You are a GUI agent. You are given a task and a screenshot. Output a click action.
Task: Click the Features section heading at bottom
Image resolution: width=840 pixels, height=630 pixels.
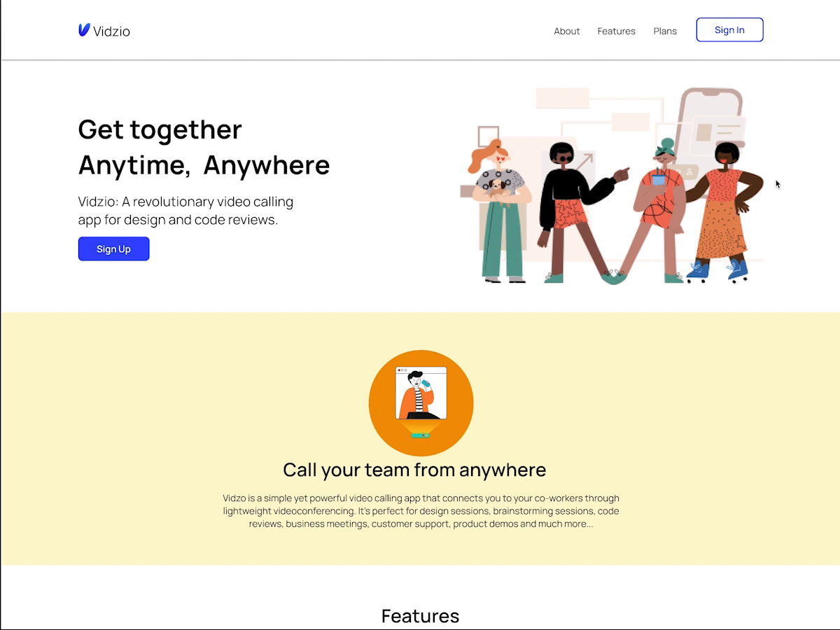420,616
